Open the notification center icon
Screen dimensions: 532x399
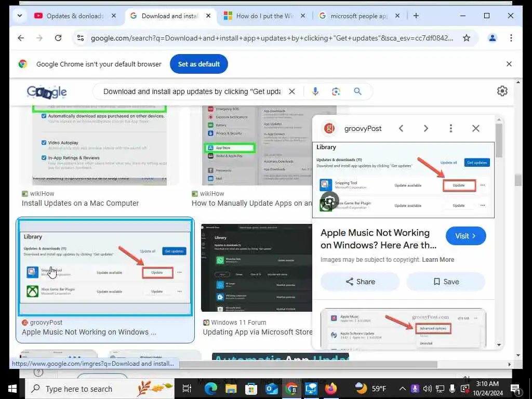coord(515,389)
